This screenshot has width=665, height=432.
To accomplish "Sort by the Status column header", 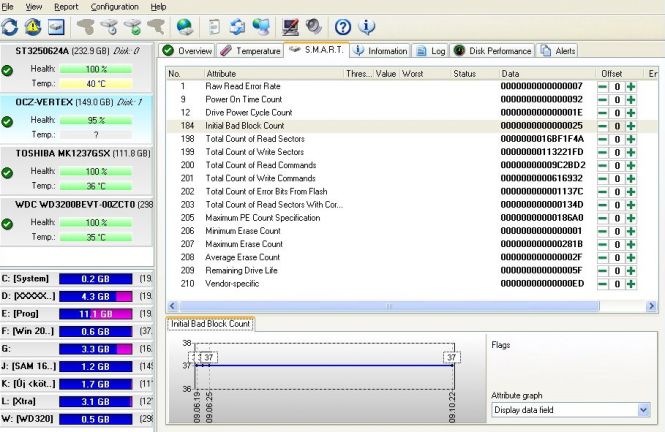I will click(x=474, y=73).
